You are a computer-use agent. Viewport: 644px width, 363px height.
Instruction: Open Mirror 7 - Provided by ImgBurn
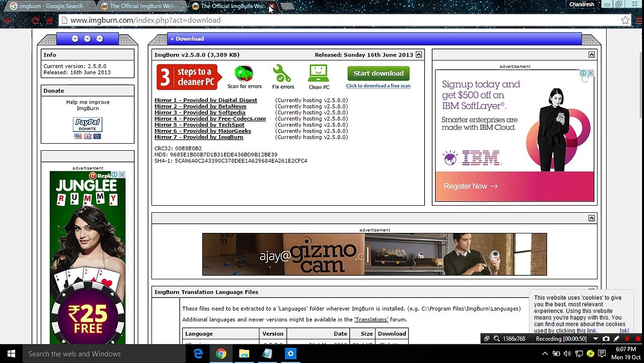(x=199, y=137)
